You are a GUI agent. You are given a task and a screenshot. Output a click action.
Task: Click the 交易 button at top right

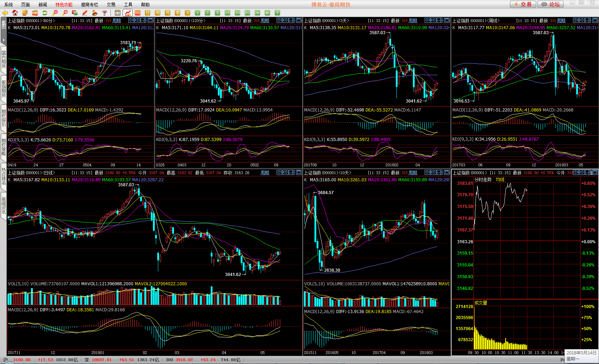click(x=523, y=4)
